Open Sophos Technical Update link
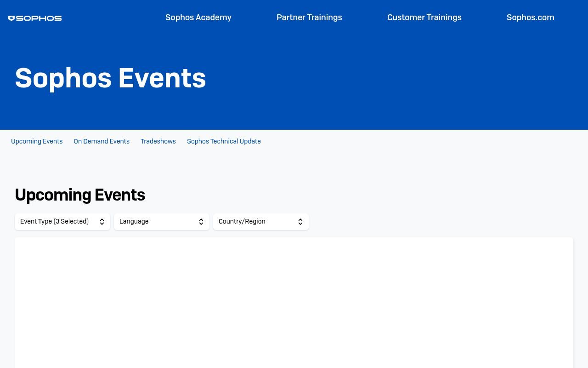The height and width of the screenshot is (368, 588). click(224, 141)
